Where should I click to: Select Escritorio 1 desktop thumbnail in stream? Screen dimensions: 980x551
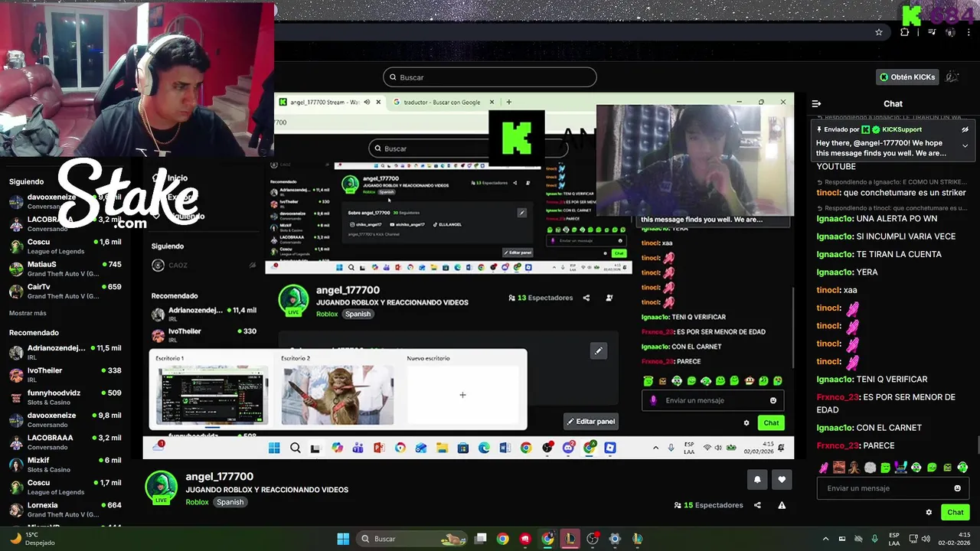click(x=212, y=395)
